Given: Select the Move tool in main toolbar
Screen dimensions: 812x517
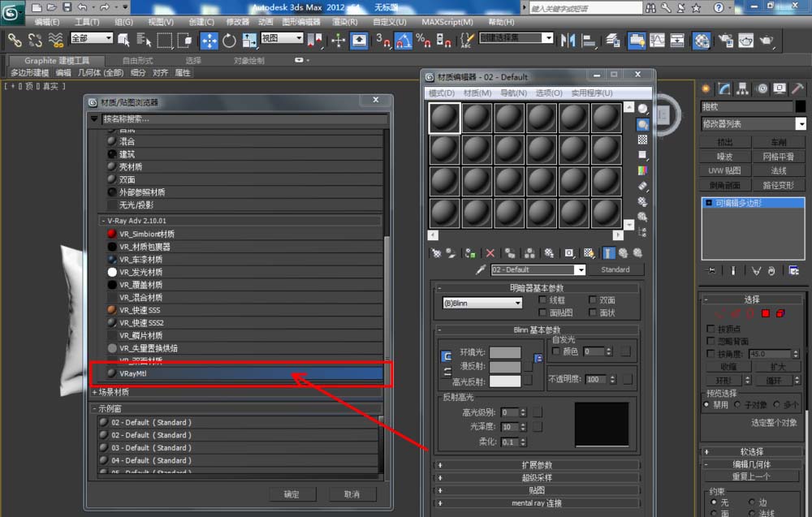Looking at the screenshot, I should click(209, 41).
